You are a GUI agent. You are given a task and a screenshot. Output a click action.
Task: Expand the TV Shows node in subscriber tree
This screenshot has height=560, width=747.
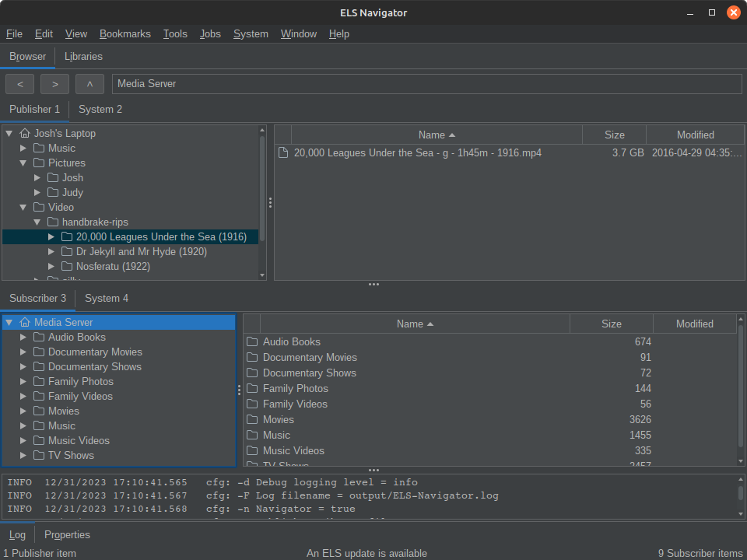(x=23, y=456)
